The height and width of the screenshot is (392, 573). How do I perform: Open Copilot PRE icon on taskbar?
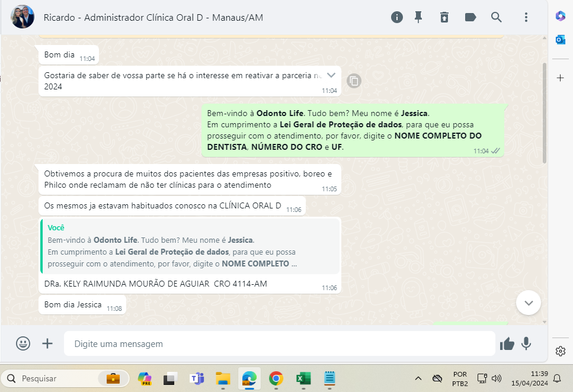[x=145, y=378]
